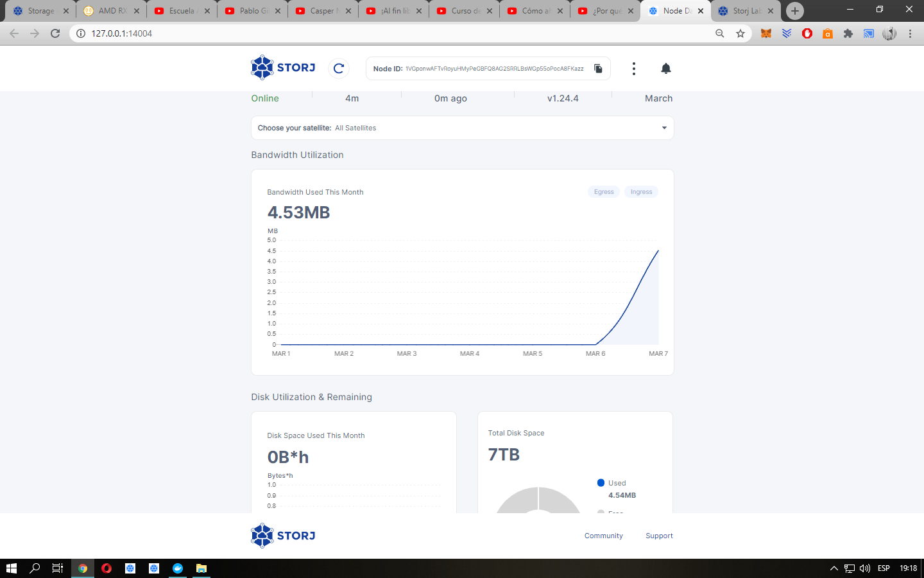Copy the Node ID to clipboard

click(x=598, y=69)
